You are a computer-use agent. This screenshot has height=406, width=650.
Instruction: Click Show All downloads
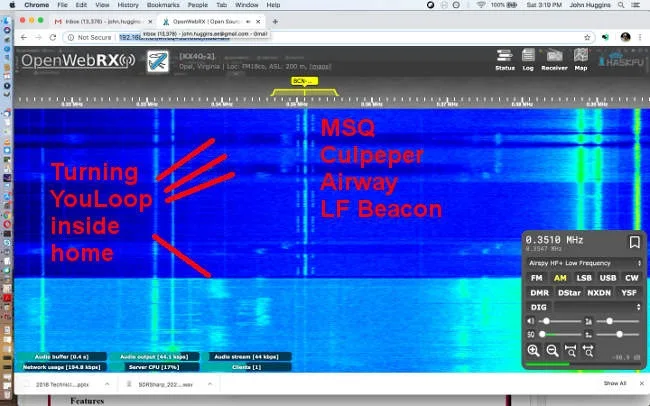[x=615, y=383]
